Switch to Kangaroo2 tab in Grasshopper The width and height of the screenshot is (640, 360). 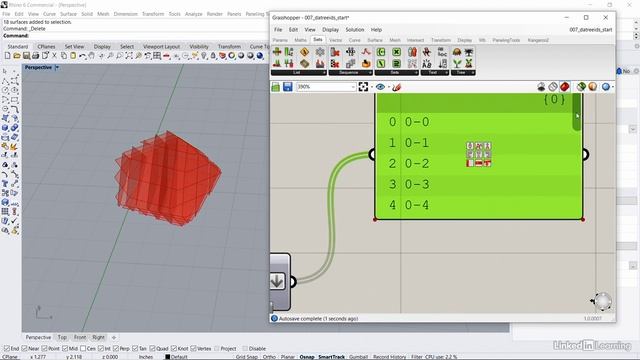pyautogui.click(x=538, y=40)
